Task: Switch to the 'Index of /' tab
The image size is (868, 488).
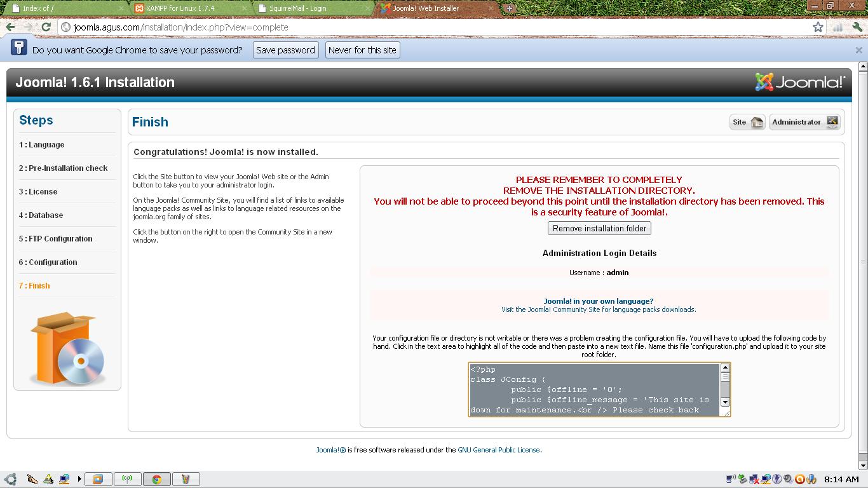Action: 64,8
